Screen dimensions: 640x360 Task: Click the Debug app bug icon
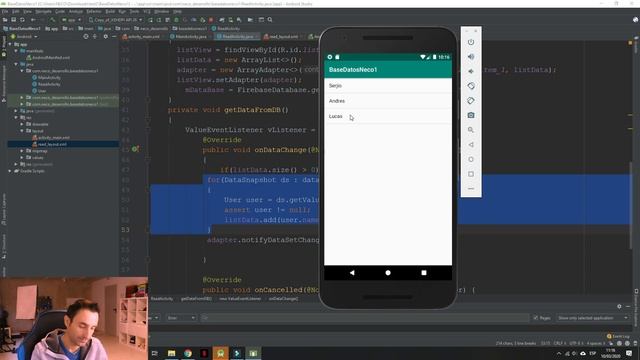tap(176, 20)
